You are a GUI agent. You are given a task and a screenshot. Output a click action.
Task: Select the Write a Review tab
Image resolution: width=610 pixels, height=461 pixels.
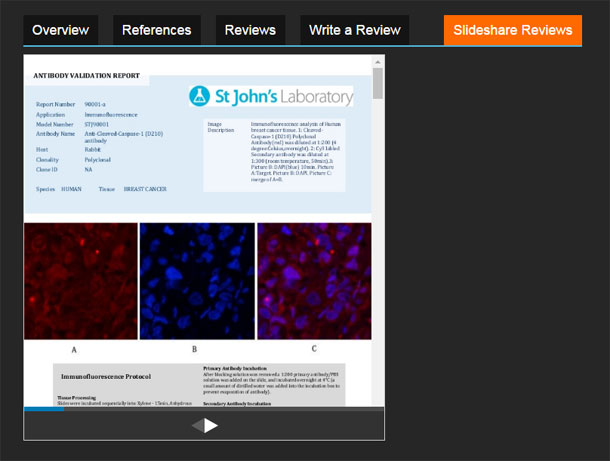(x=354, y=30)
